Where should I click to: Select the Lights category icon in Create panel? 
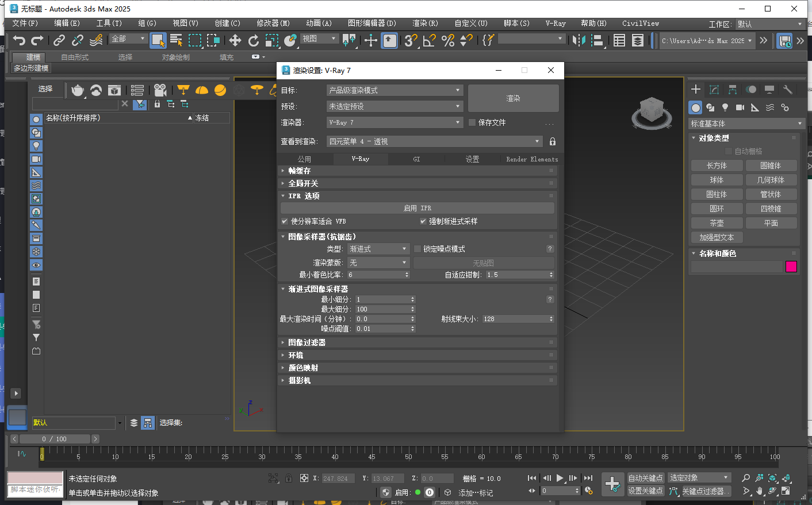tap(725, 108)
